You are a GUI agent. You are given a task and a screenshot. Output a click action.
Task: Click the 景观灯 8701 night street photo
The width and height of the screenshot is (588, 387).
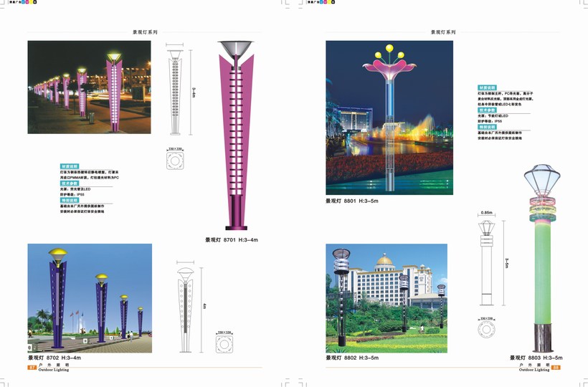point(89,87)
